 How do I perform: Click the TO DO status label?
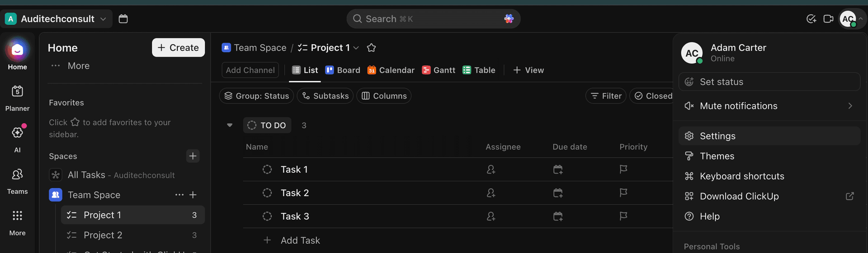[267, 125]
